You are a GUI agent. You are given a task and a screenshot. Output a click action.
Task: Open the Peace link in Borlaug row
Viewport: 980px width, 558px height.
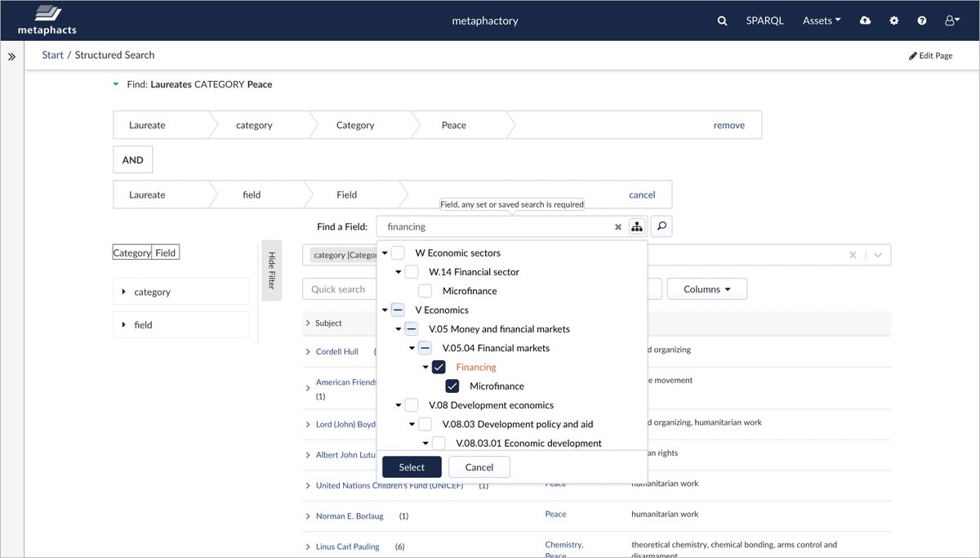click(556, 514)
